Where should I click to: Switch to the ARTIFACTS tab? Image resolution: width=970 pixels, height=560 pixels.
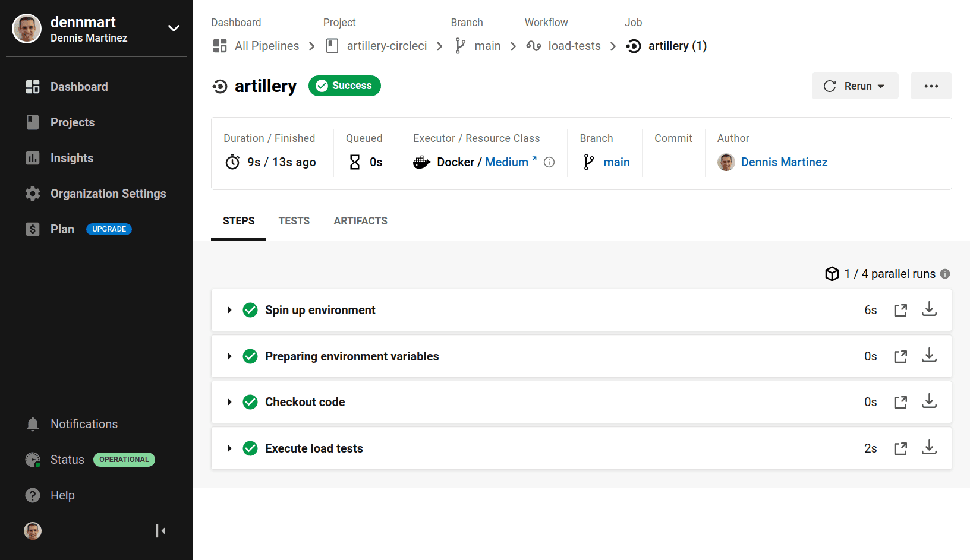[360, 220]
